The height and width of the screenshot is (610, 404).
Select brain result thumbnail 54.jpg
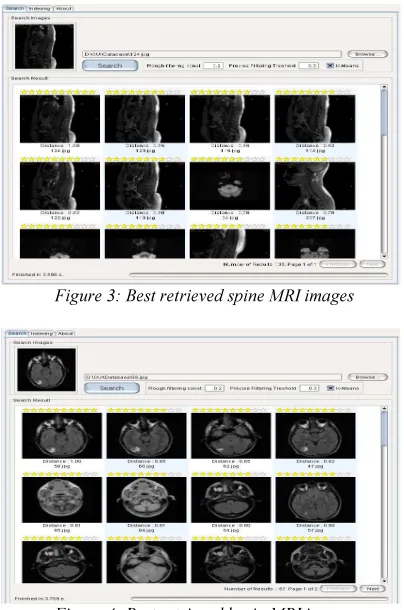pos(231,500)
